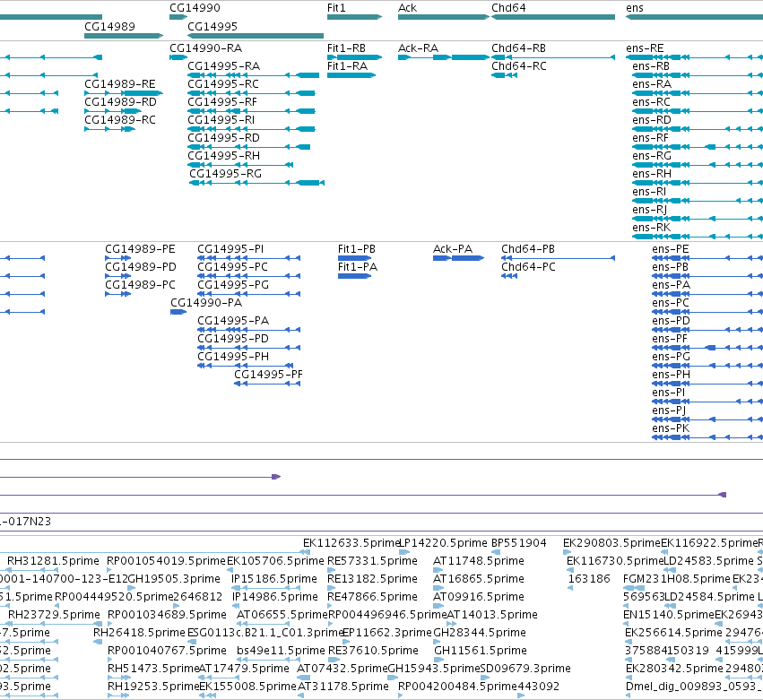The width and height of the screenshot is (763, 700).
Task: Click protein label CG14995-PF
Action: pyautogui.click(x=268, y=375)
